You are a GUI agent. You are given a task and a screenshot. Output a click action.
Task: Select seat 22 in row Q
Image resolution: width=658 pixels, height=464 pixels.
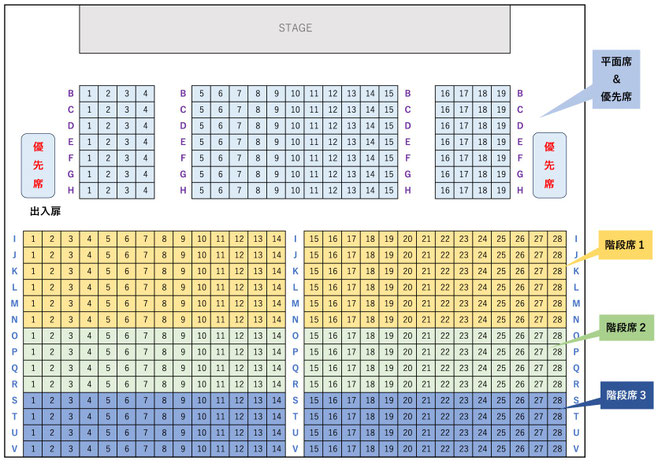445,367
